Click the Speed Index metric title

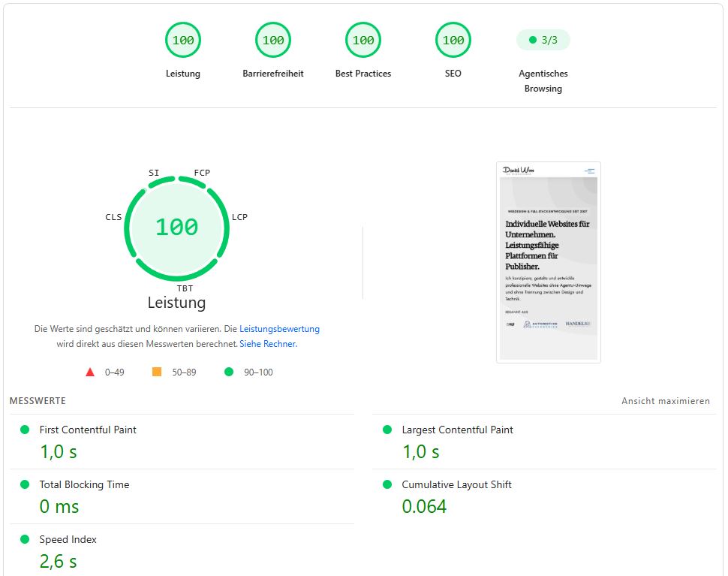pos(68,539)
